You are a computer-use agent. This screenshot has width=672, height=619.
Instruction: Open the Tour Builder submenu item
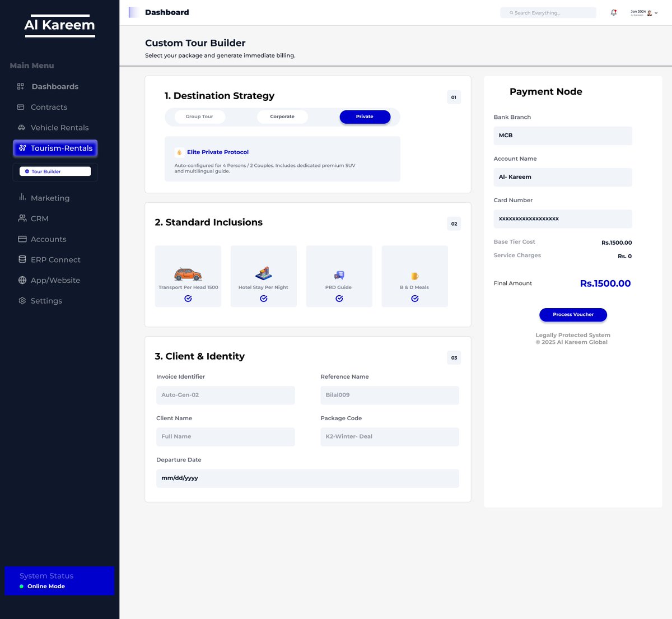click(x=55, y=171)
